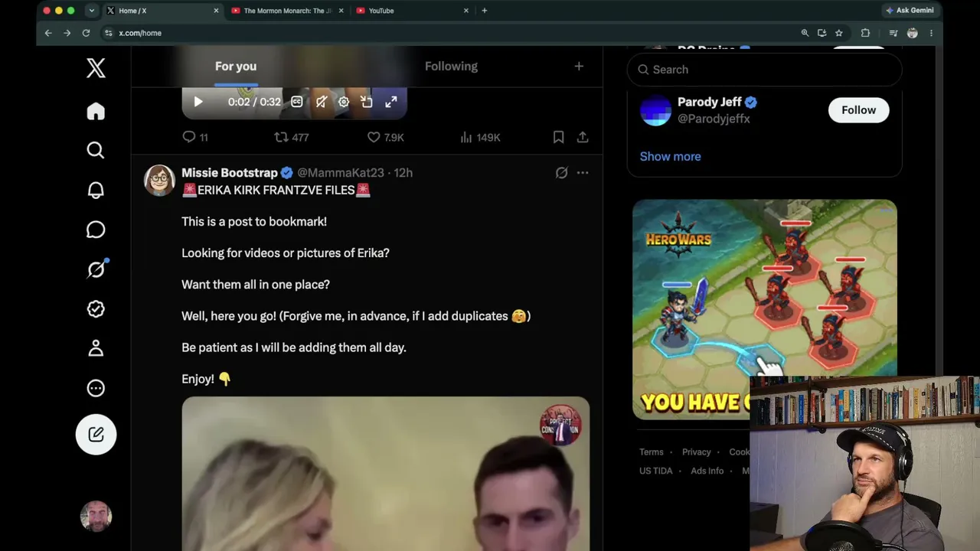This screenshot has height=551, width=980.
Task: Toggle picture-in-picture on the video
Action: click(367, 102)
